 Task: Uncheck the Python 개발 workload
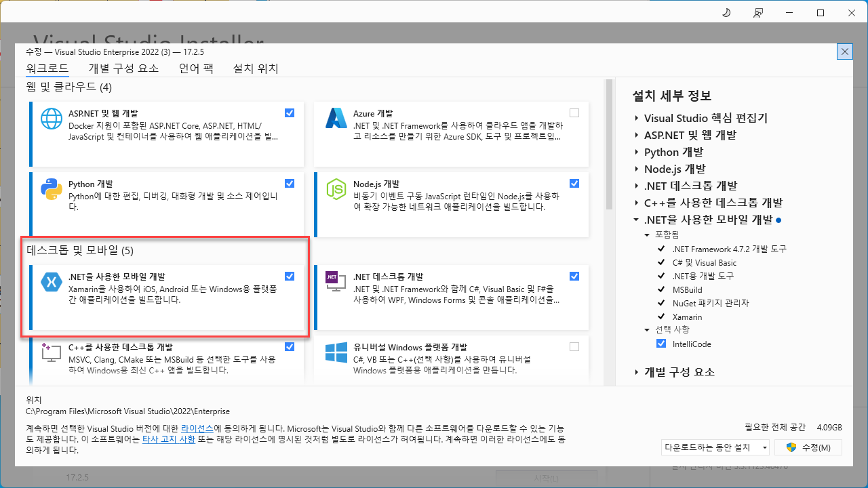pos(290,183)
